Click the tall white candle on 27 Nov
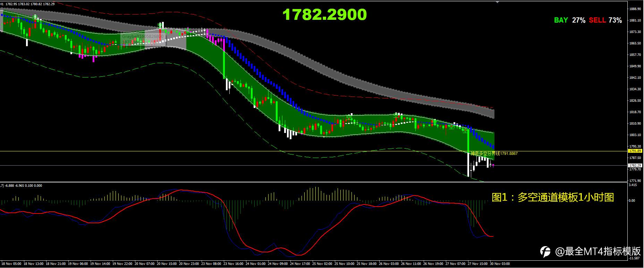Image resolution: width=644 pixels, height=268 pixels. point(468,165)
